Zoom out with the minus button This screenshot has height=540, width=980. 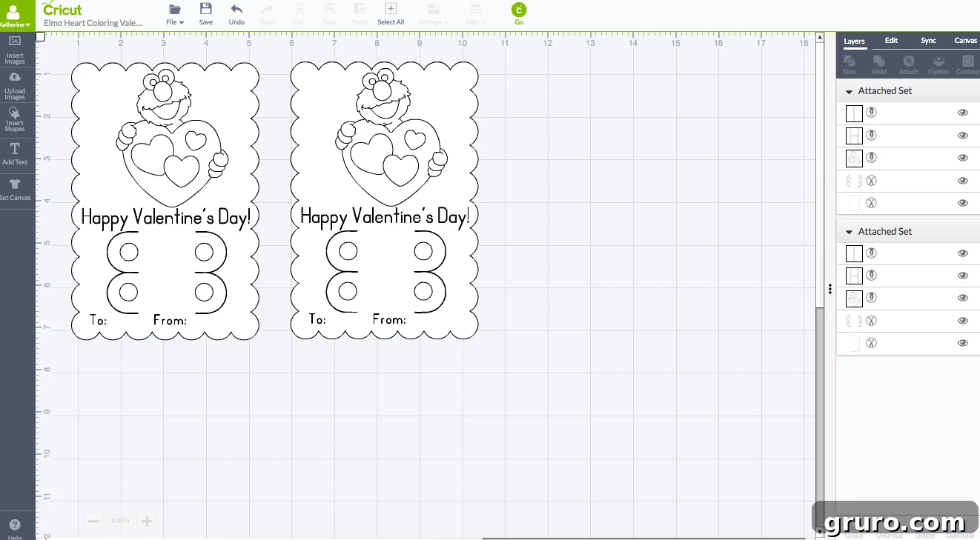(93, 521)
